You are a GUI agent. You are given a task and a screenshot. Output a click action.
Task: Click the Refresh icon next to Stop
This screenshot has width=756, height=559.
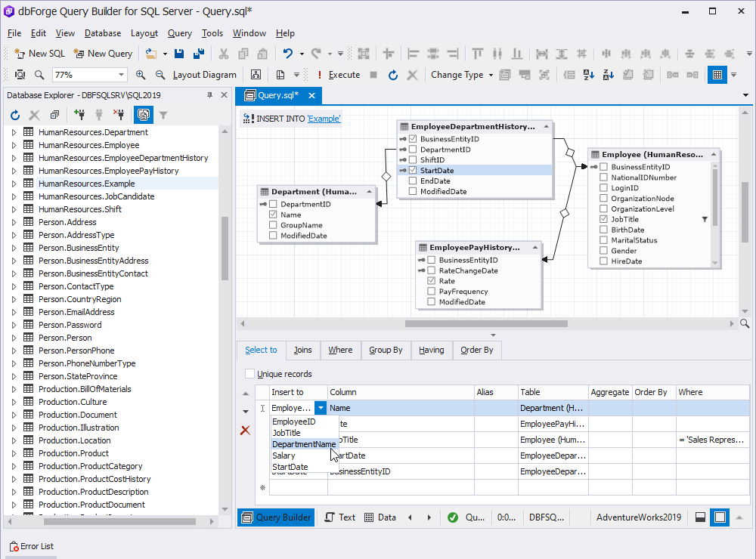[393, 75]
